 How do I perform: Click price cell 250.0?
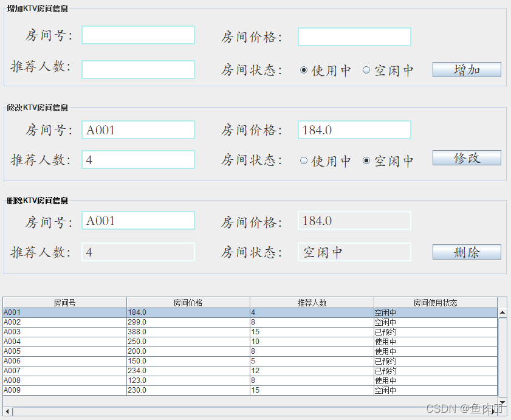pos(188,342)
